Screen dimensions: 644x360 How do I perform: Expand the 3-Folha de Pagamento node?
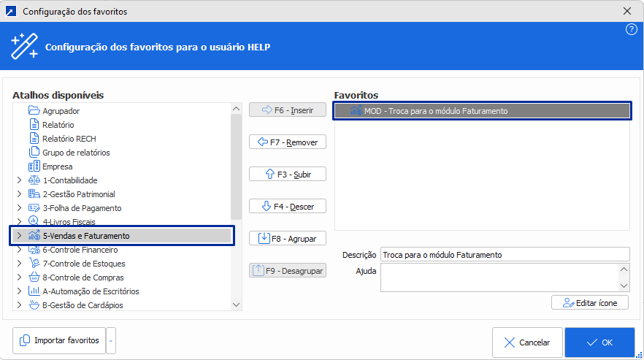pos(19,208)
